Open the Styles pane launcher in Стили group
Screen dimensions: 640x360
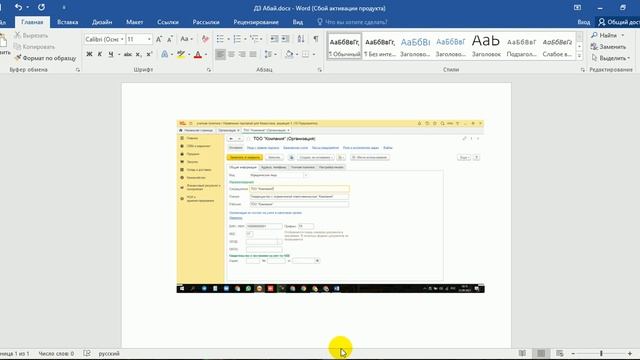[x=582, y=70]
